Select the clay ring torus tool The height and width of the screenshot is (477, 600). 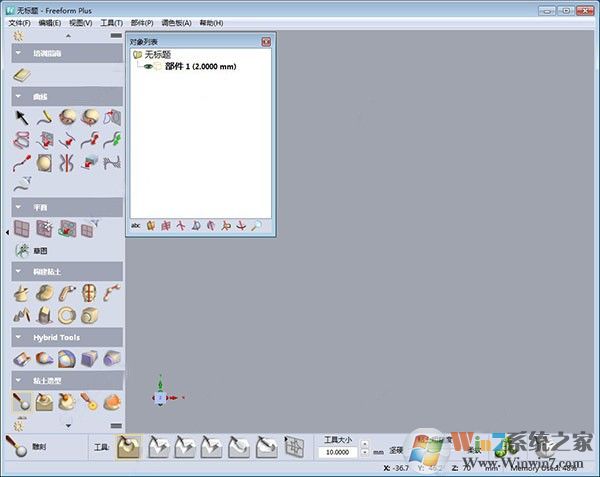pos(67,316)
